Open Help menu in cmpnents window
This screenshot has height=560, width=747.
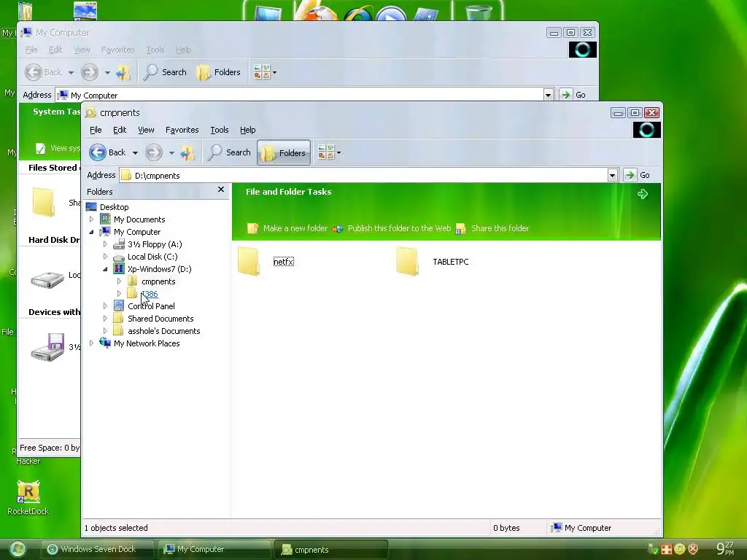coord(247,130)
